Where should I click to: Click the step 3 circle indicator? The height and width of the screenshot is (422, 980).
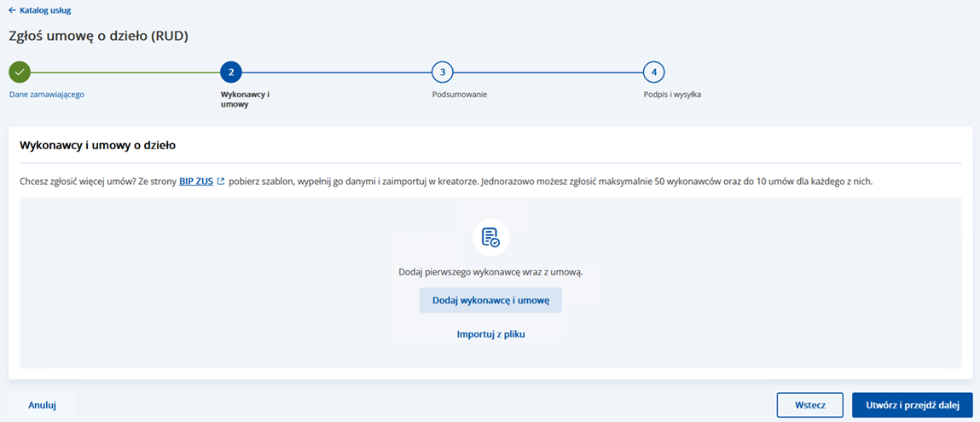point(443,72)
